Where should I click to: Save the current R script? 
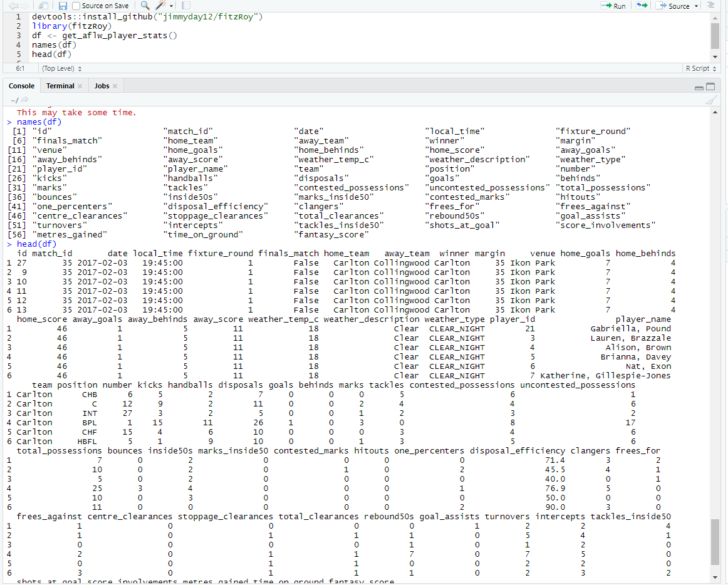[63, 6]
